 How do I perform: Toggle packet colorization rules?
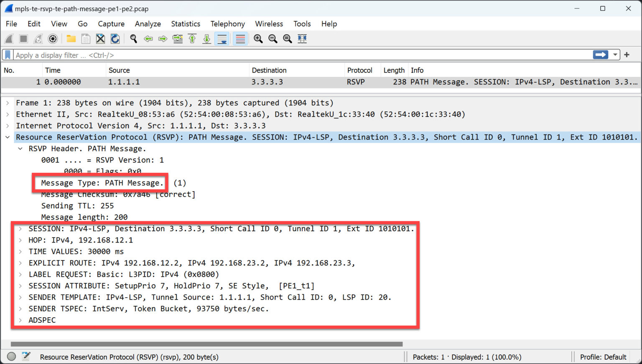240,39
